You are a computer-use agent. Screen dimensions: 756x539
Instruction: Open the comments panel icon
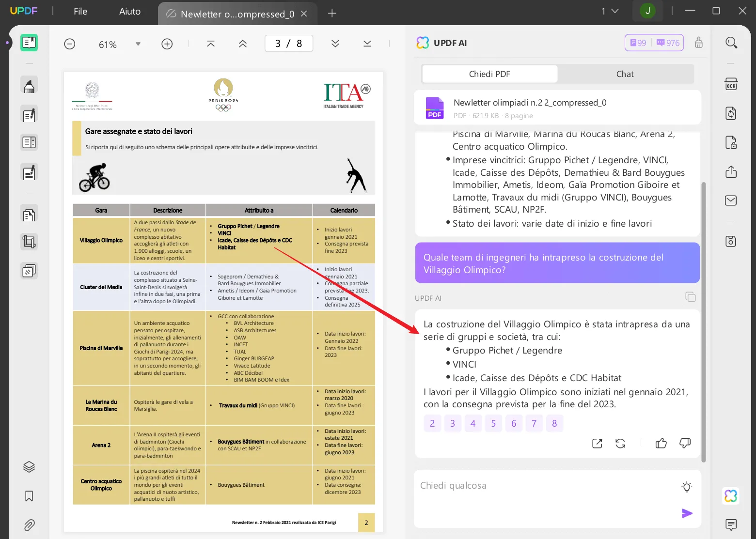(731, 524)
